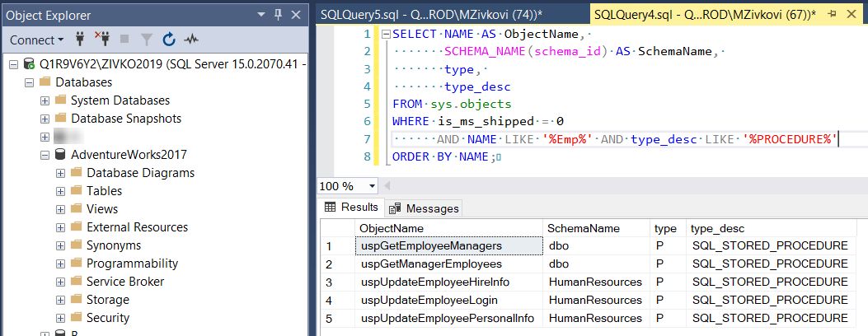868x336 pixels.
Task: Place cursor on sys.objects in query
Action: point(471,104)
